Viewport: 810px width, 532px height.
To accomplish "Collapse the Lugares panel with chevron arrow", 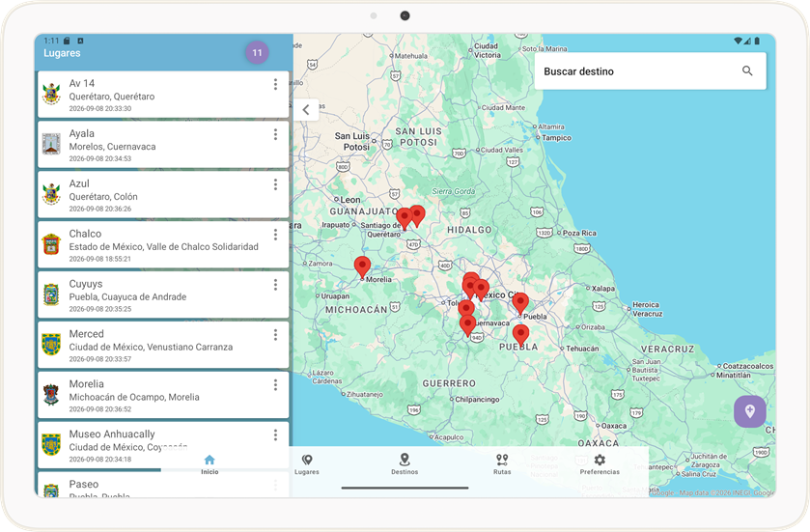I will click(x=306, y=109).
